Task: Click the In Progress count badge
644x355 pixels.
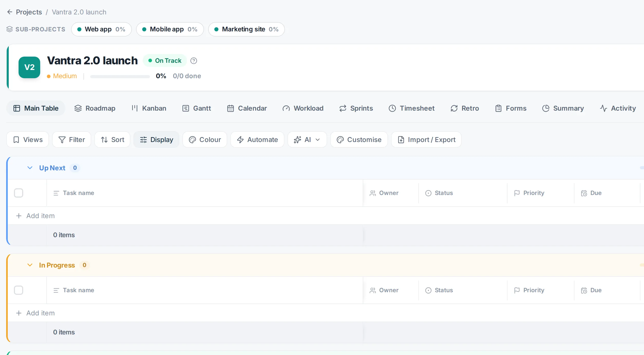Action: (84, 265)
